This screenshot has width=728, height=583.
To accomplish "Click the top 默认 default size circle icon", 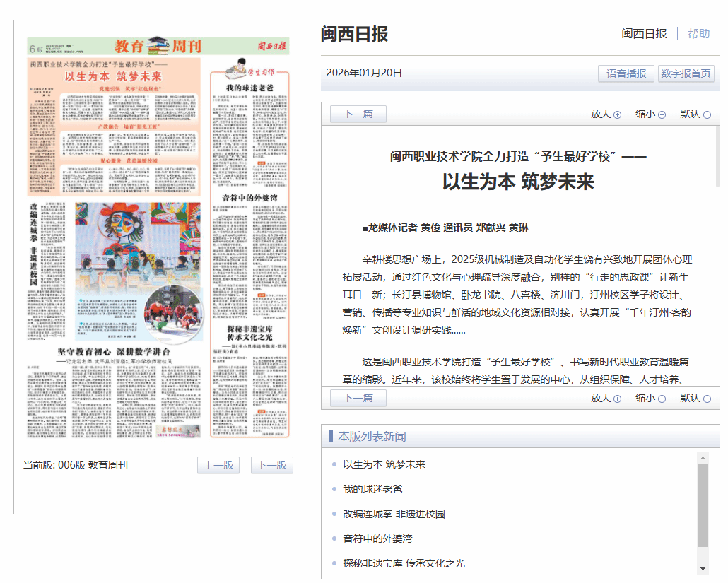I will pyautogui.click(x=707, y=114).
